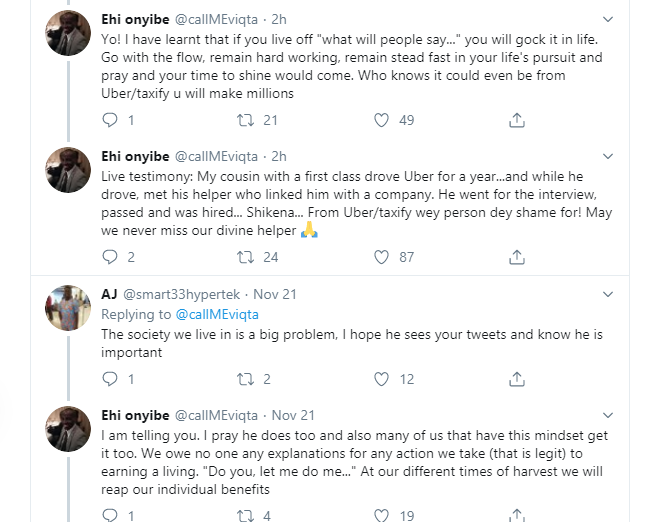Like the "Live testimony" tweet with 87 likes
The width and height of the screenshot is (651, 522).
pyautogui.click(x=380, y=257)
